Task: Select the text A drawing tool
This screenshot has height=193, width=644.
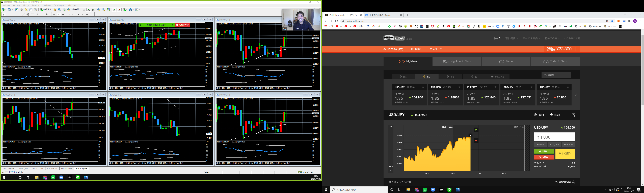Action: [x=38, y=14]
